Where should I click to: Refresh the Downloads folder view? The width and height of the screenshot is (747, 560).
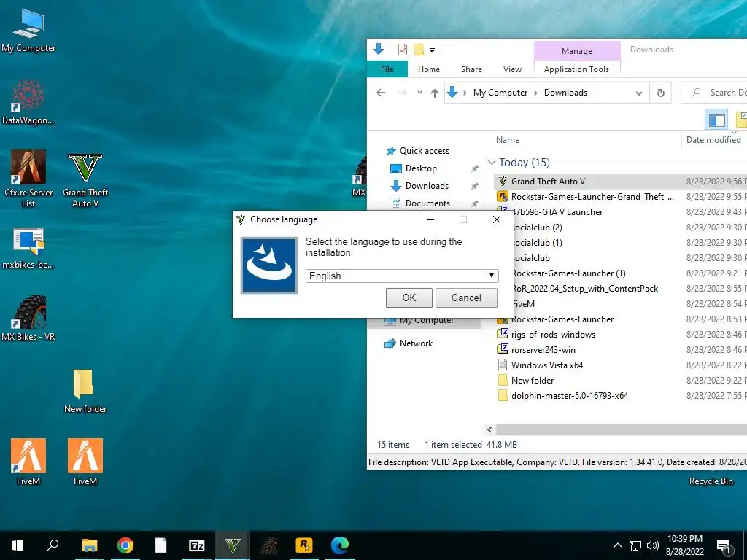pyautogui.click(x=661, y=93)
